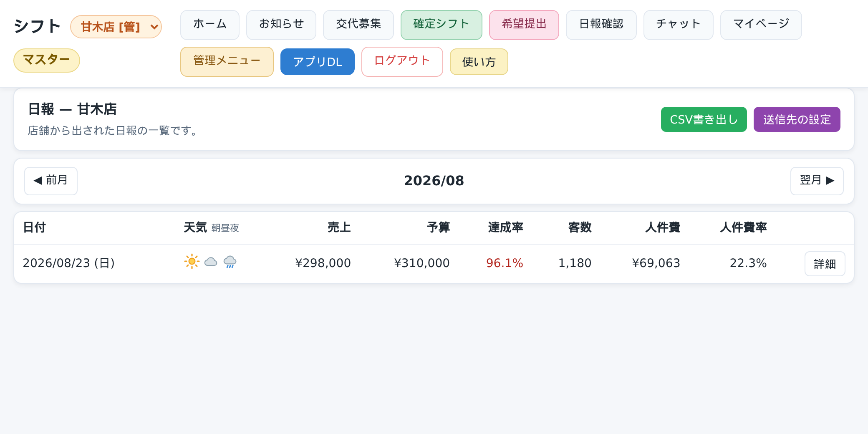
Task: Open the 甘木店 [管] store dropdown
Action: point(116,27)
